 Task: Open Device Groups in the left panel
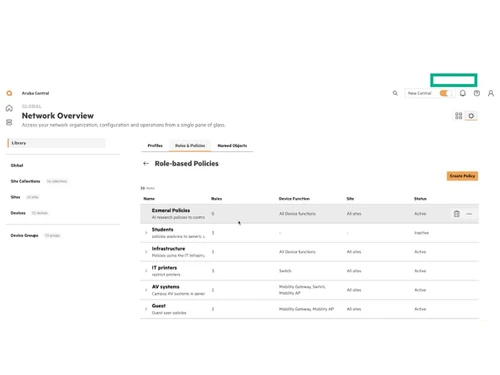pyautogui.click(x=24, y=235)
